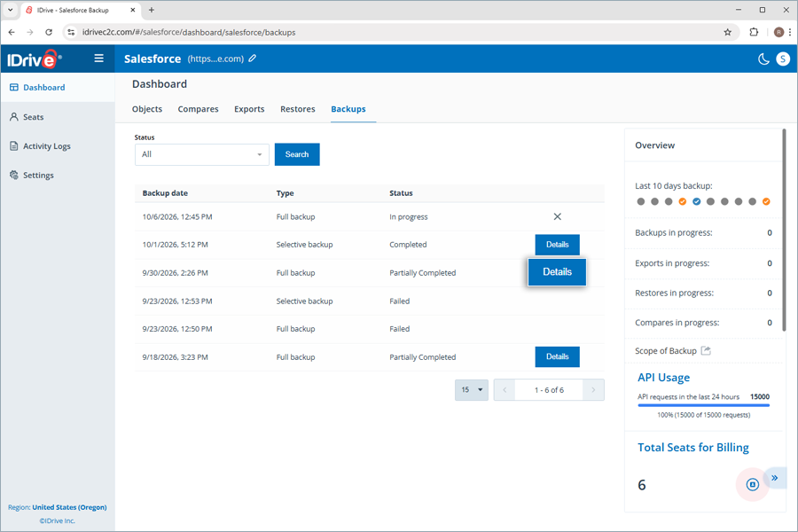The width and height of the screenshot is (798, 532).
Task: View Details for the 9/30/2026 backup
Action: coord(557,272)
